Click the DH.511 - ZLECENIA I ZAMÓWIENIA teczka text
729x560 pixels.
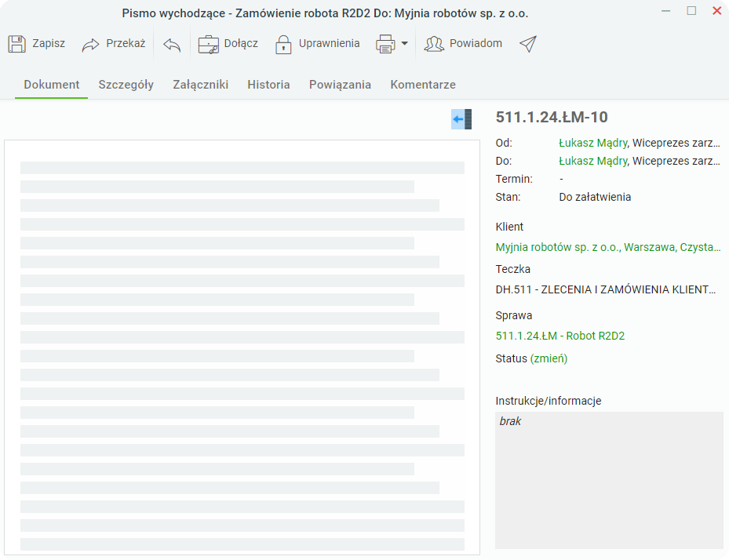[x=606, y=289]
